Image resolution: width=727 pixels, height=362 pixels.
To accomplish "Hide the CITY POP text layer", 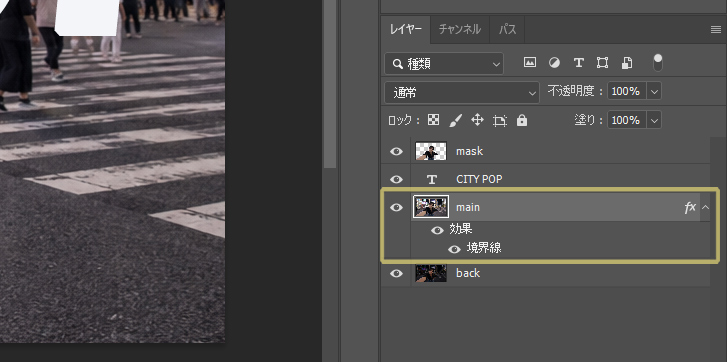I will [396, 179].
